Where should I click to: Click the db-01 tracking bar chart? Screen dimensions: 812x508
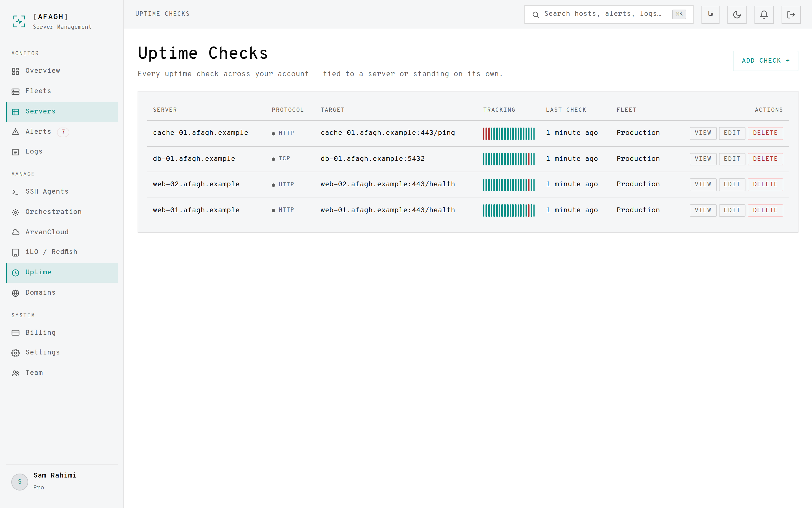(509, 159)
